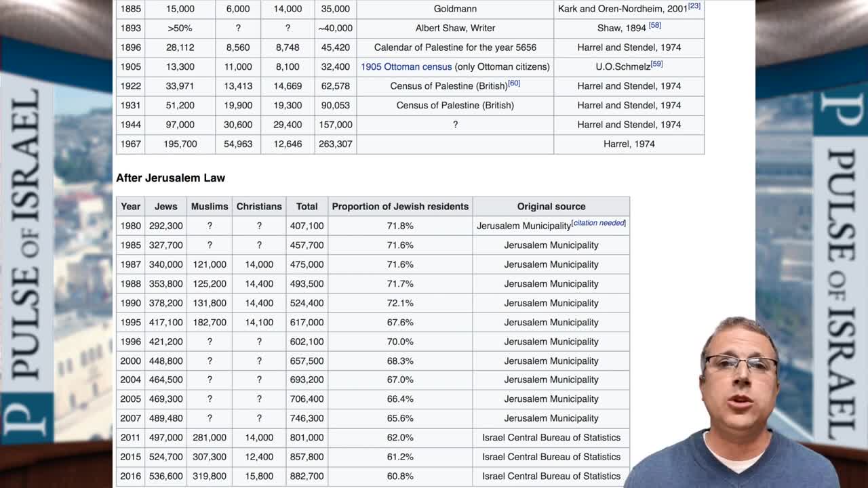The image size is (868, 488).
Task: Click the 72.1% proportion cell
Action: [400, 303]
